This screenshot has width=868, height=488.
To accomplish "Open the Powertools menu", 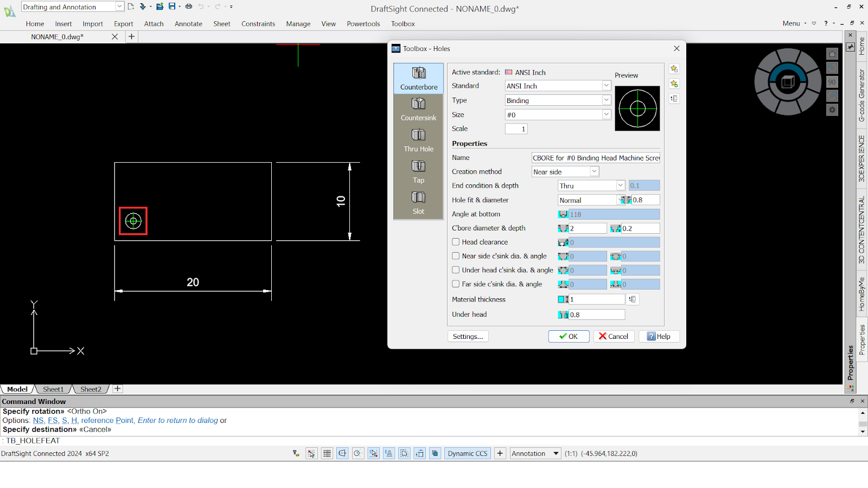I will [363, 24].
